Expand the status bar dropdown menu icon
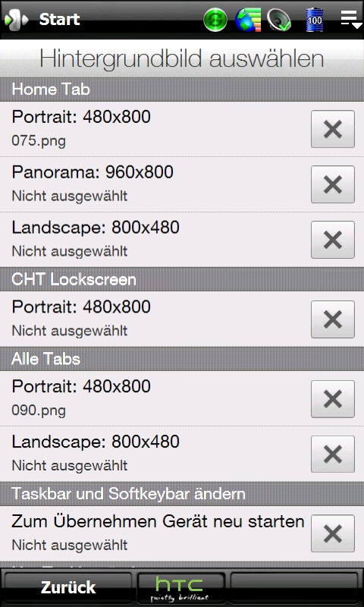The height and width of the screenshot is (607, 364). pos(351,20)
